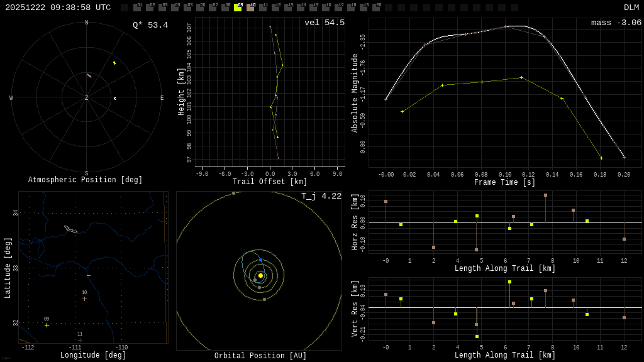Click the mass -3.06 readout
The height and width of the screenshot is (362, 644).
[616, 23]
